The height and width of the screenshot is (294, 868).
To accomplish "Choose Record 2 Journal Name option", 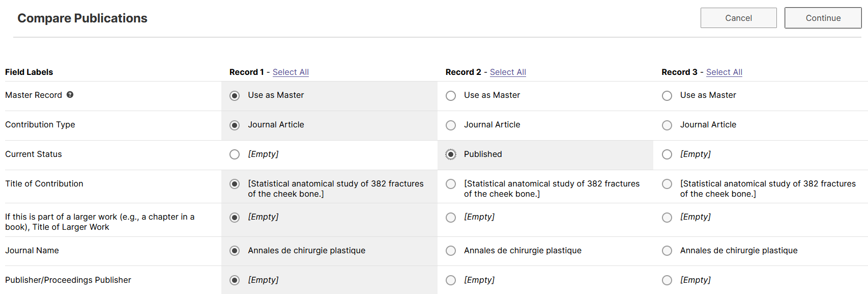I will point(451,251).
